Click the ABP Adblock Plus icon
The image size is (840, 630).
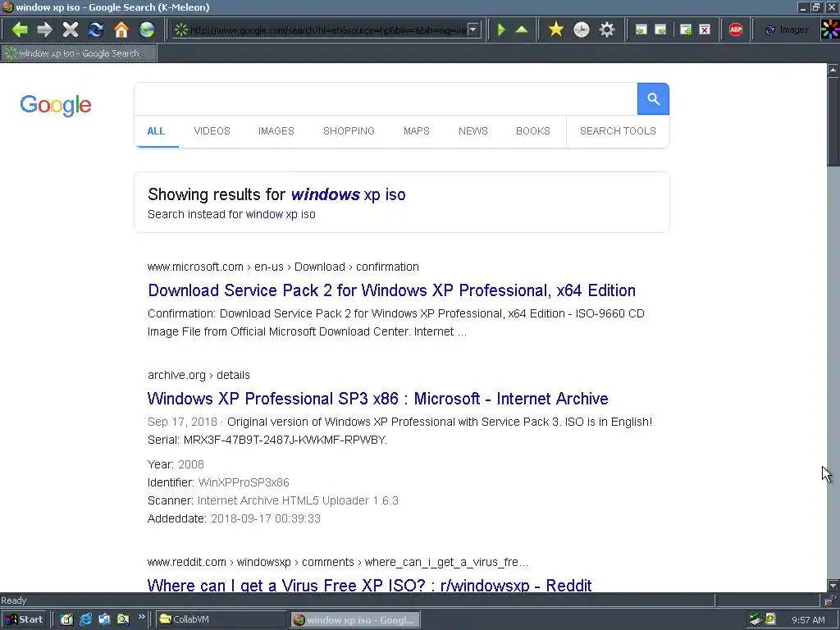coord(736,30)
